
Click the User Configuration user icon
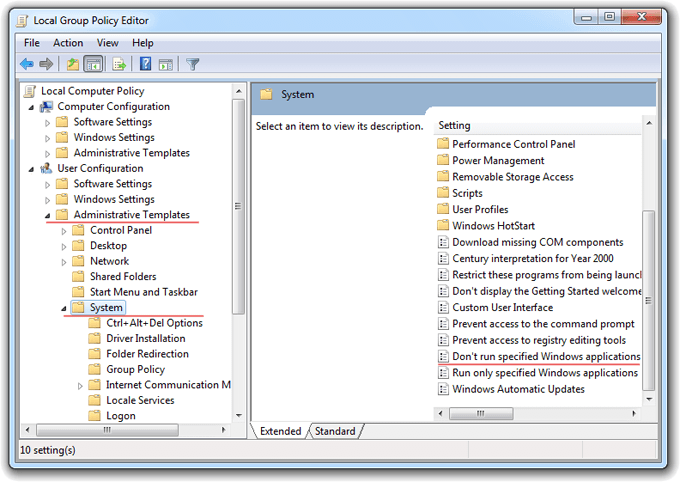tap(46, 168)
